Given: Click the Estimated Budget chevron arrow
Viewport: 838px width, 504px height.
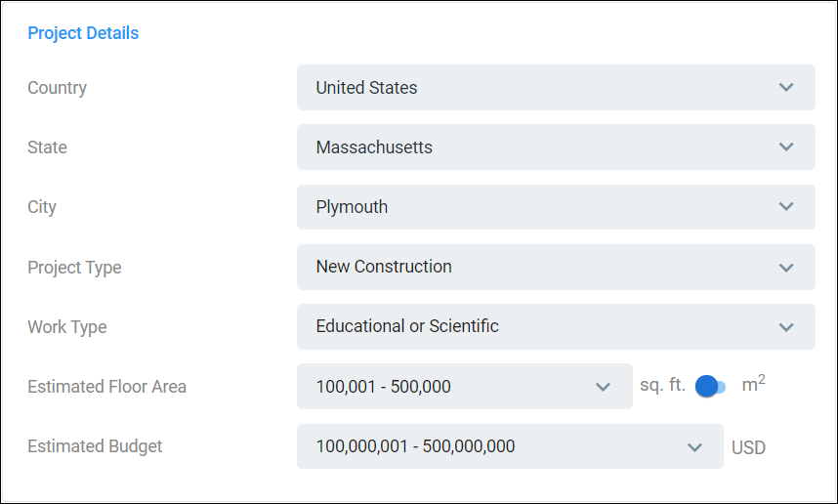Looking at the screenshot, I should 694,447.
